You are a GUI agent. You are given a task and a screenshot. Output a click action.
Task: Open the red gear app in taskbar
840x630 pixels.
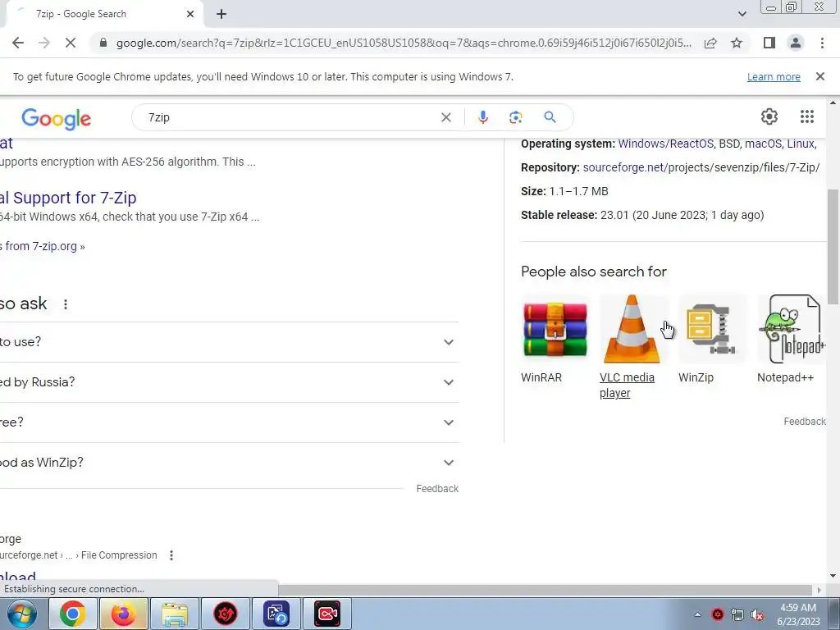pyautogui.click(x=226, y=614)
